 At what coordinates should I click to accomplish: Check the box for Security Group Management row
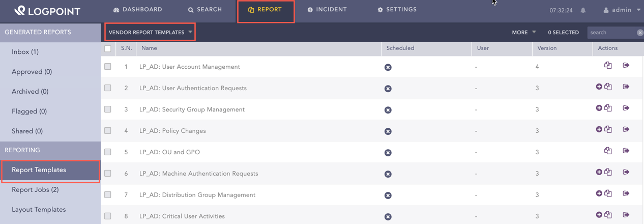tap(108, 109)
